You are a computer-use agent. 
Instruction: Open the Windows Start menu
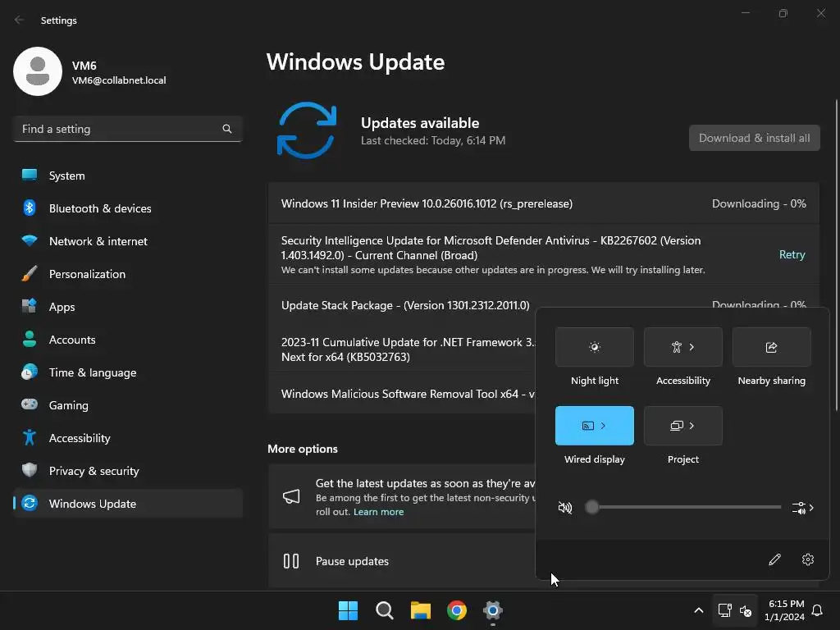pos(348,610)
